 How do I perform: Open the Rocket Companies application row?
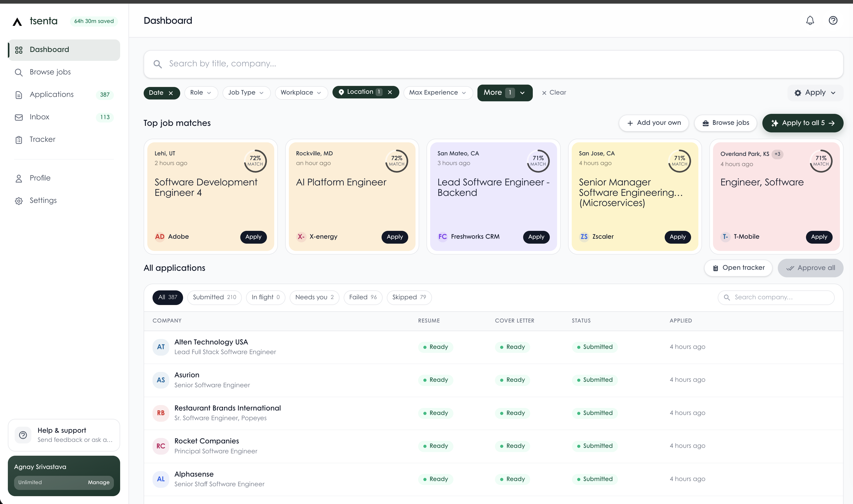tap(493, 446)
